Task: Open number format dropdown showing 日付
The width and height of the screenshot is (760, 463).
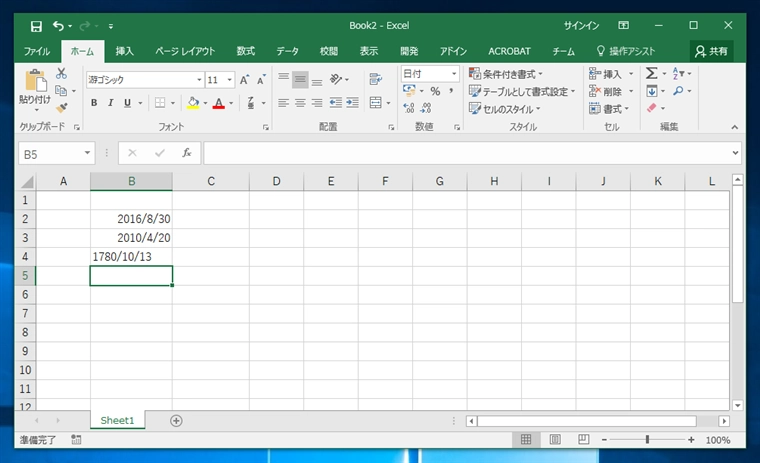Action: click(x=454, y=74)
